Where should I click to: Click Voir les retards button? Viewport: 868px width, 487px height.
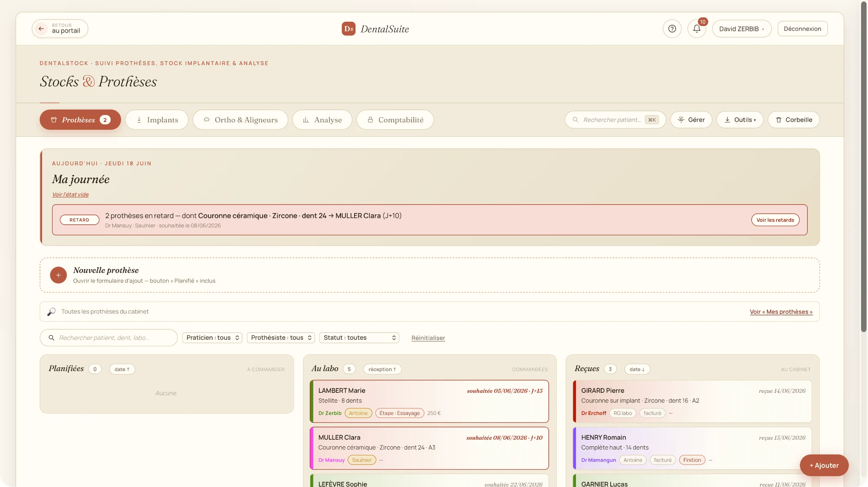775,220
